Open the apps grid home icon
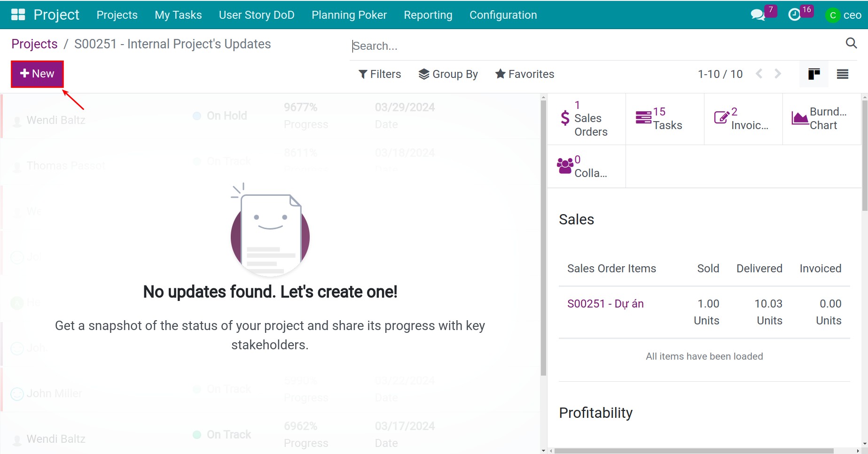Screen dimensions: 868x454 [18, 15]
